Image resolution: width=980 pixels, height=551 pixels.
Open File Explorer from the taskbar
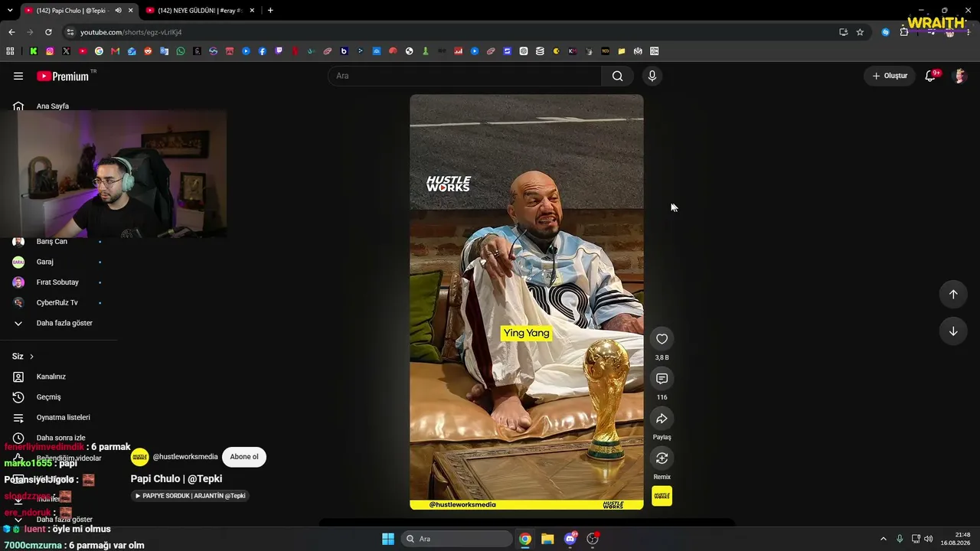547,539
